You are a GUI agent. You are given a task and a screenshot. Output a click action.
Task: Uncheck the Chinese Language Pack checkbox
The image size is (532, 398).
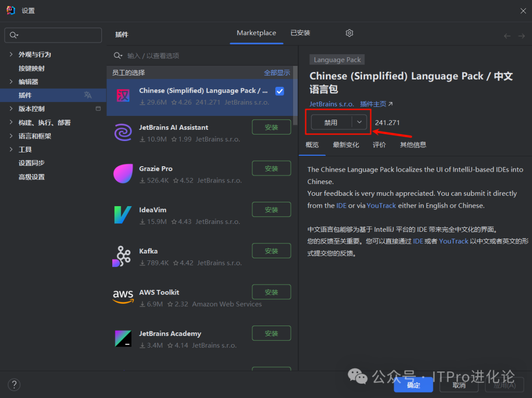click(x=280, y=91)
